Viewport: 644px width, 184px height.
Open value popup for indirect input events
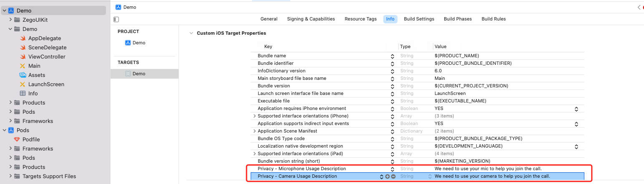(576, 124)
